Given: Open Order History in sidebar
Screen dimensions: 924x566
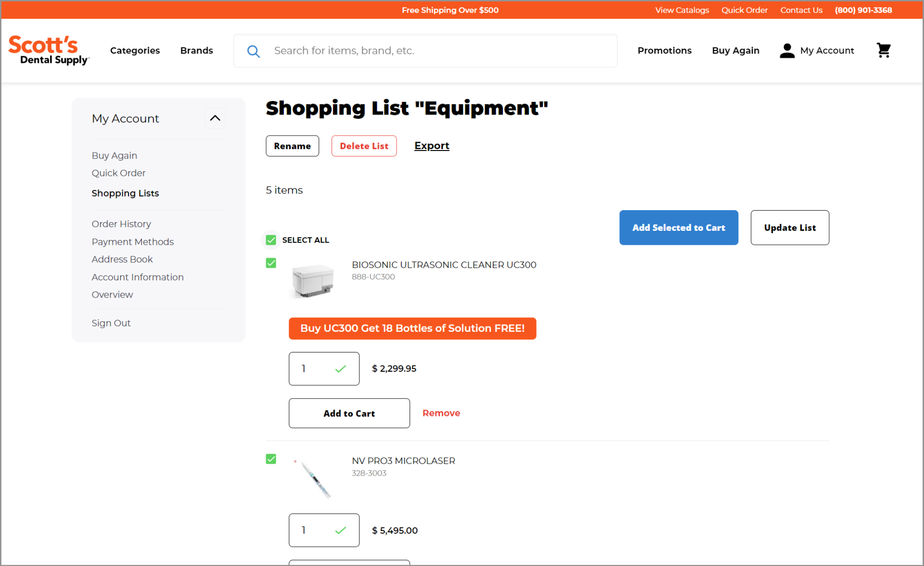Looking at the screenshot, I should tap(121, 224).
